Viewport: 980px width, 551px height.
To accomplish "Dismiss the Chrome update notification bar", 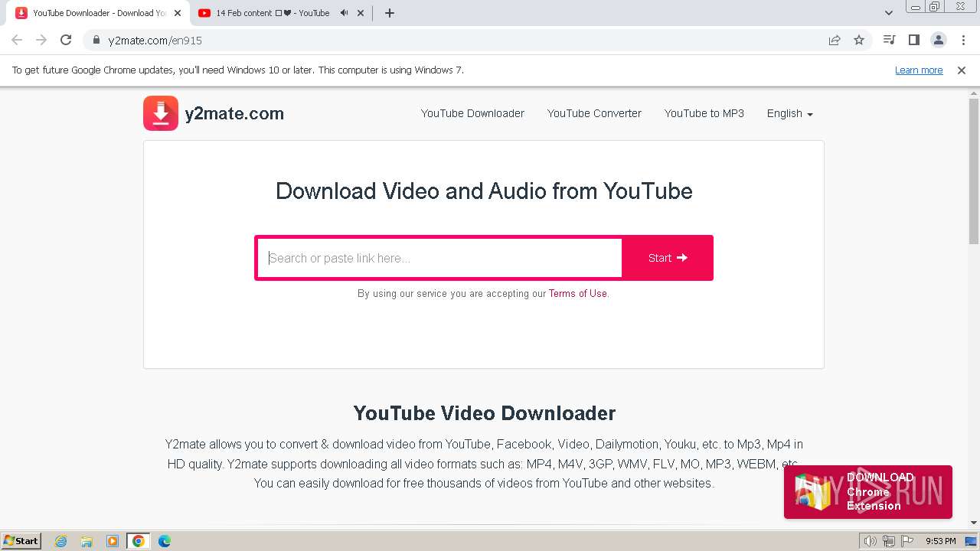I will (x=962, y=70).
